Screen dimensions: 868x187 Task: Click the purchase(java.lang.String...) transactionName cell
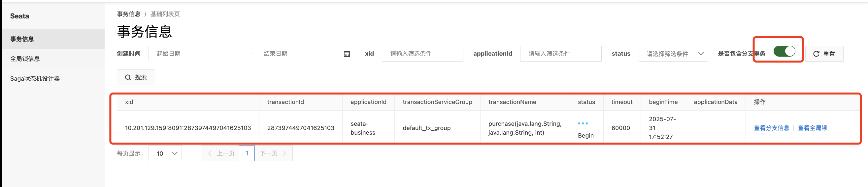tap(525, 128)
